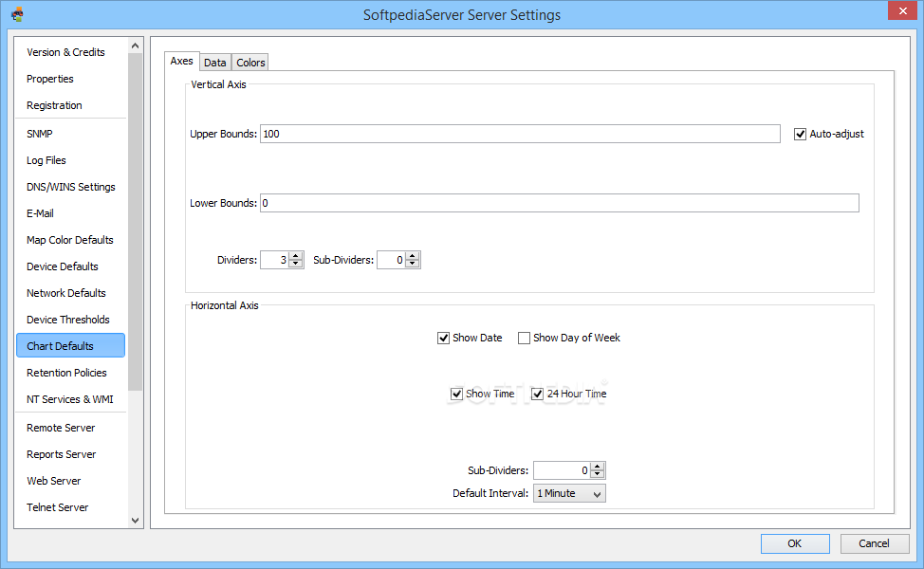This screenshot has height=569, width=924.
Task: Click the Lower Bounds input field
Action: point(559,203)
